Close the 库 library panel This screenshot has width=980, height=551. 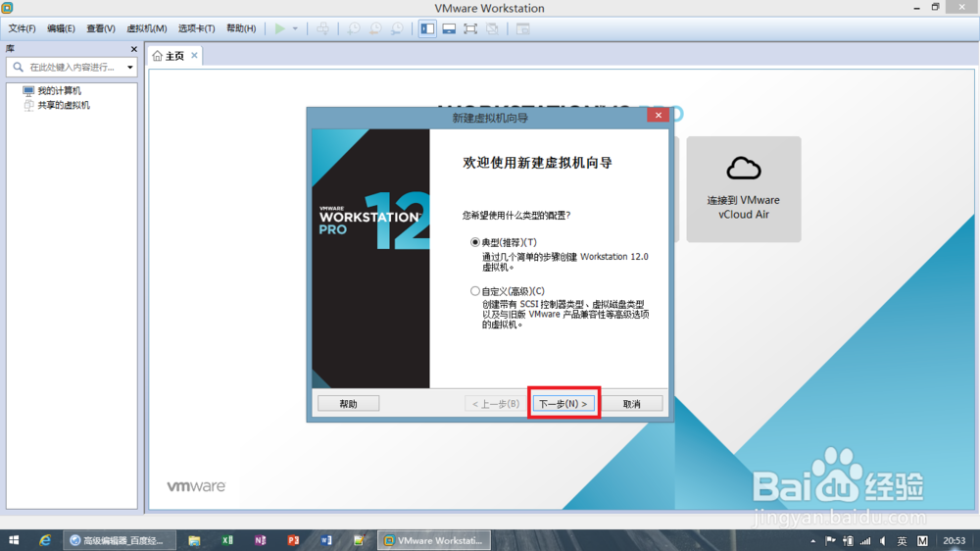[133, 49]
